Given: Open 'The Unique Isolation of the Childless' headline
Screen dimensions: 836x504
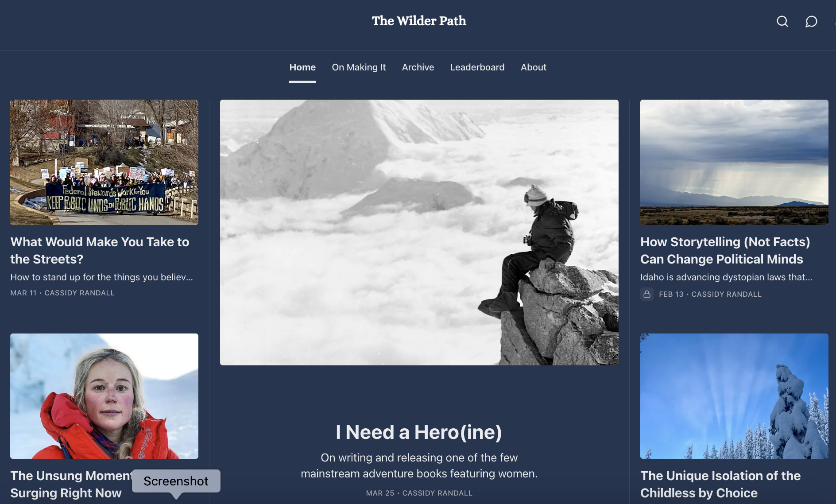Looking at the screenshot, I should [720, 484].
